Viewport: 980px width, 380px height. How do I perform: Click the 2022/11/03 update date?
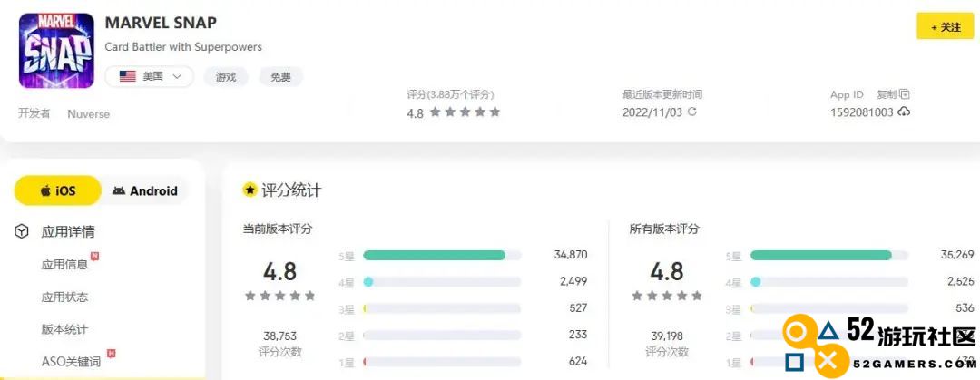tap(652, 112)
